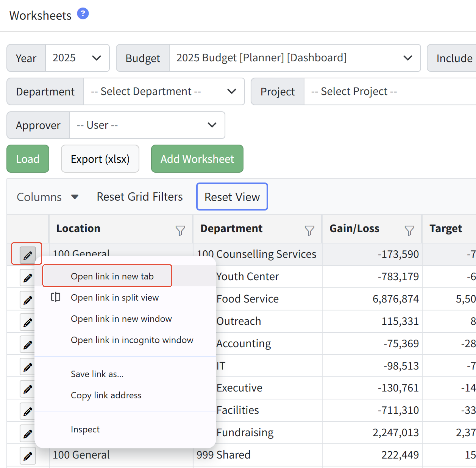Open the Select Department dropdown
The height and width of the screenshot is (468, 476).
click(x=164, y=92)
